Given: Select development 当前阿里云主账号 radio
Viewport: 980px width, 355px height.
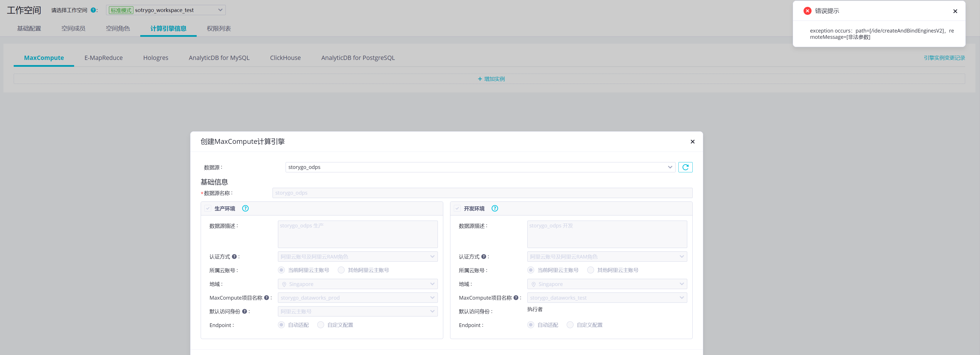Looking at the screenshot, I should tap(531, 270).
